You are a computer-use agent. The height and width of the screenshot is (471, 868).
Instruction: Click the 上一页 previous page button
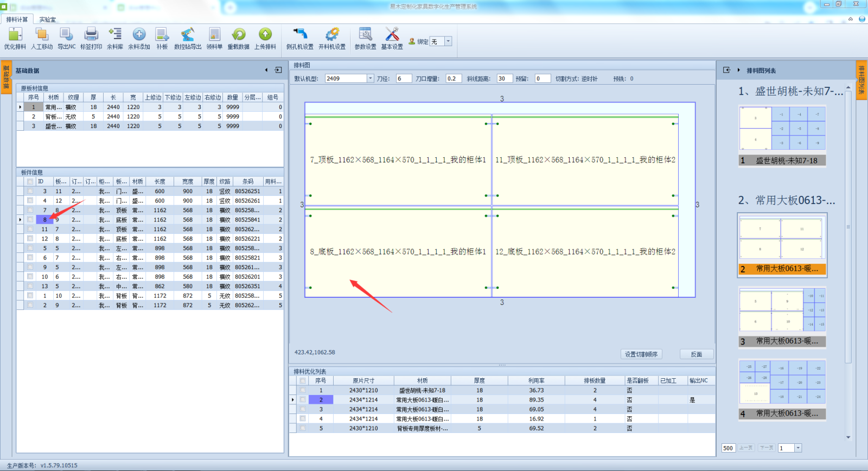pyautogui.click(x=746, y=448)
